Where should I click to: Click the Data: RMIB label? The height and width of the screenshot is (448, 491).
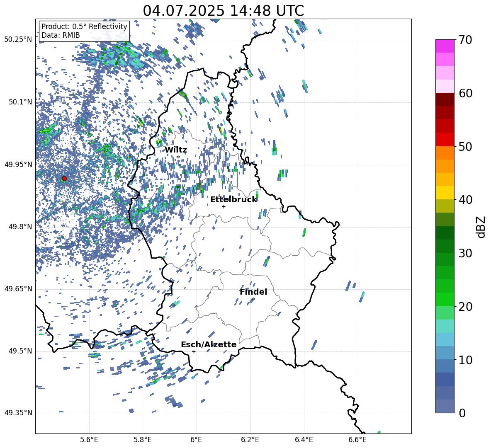[x=61, y=35]
